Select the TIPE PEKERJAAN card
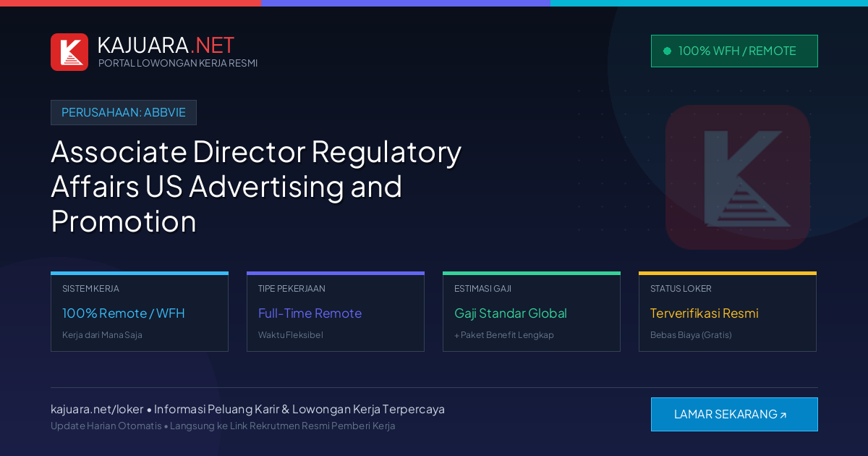 tap(336, 312)
